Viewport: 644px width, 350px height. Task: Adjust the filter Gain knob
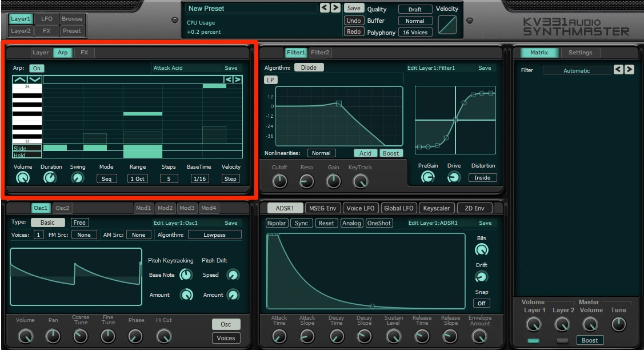(333, 181)
